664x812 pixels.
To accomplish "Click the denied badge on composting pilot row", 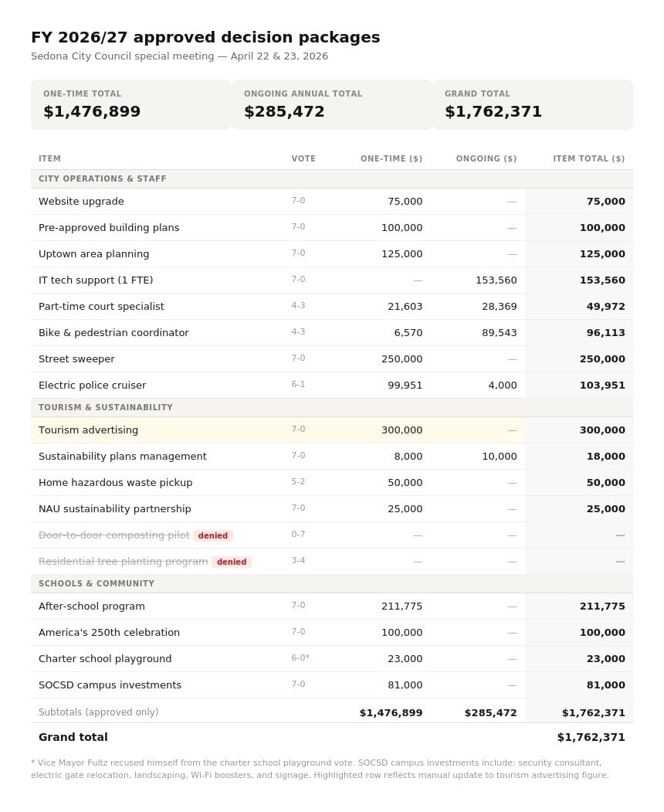I will [x=212, y=535].
